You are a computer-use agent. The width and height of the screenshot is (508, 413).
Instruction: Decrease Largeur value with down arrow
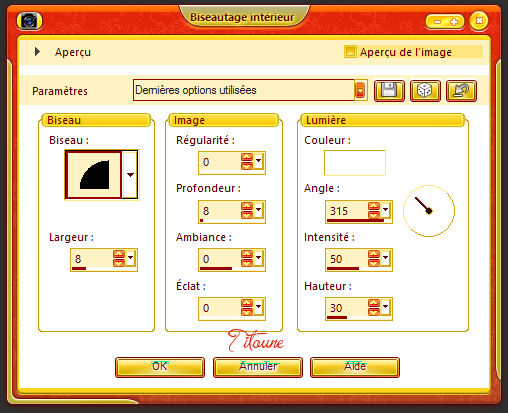coord(119,263)
